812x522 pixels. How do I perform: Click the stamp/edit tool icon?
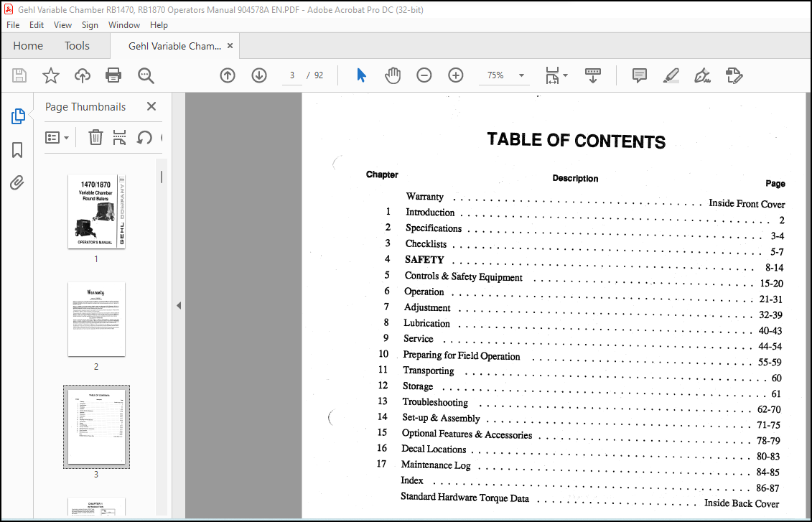click(734, 75)
